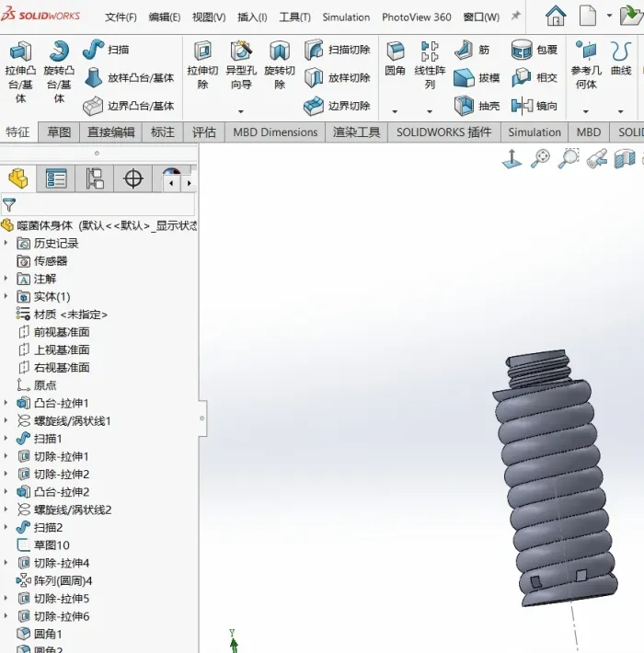Image resolution: width=644 pixels, height=653 pixels.
Task: Open the ConfigurationManager tab icon
Action: point(95,178)
